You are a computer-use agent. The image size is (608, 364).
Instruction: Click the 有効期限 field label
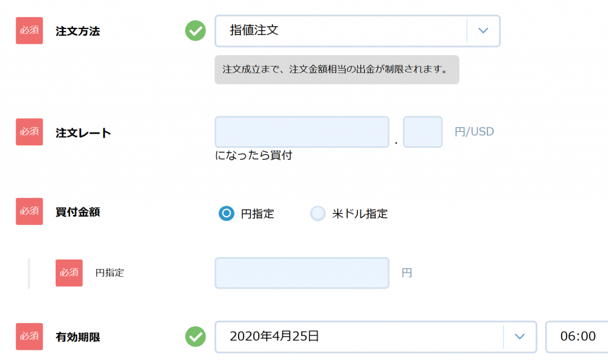(x=78, y=337)
